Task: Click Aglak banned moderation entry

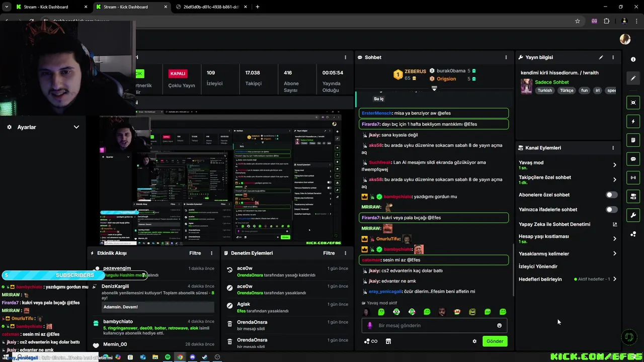Action: 287,307
